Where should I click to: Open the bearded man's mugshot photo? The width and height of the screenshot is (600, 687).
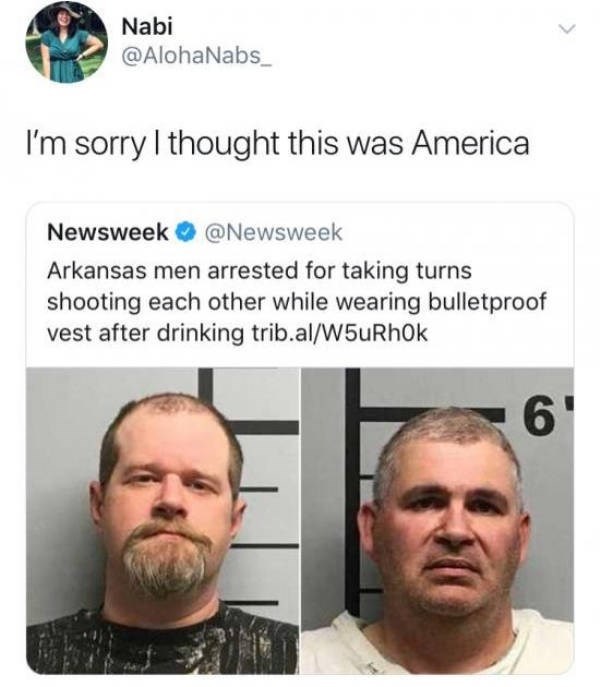[x=163, y=521]
